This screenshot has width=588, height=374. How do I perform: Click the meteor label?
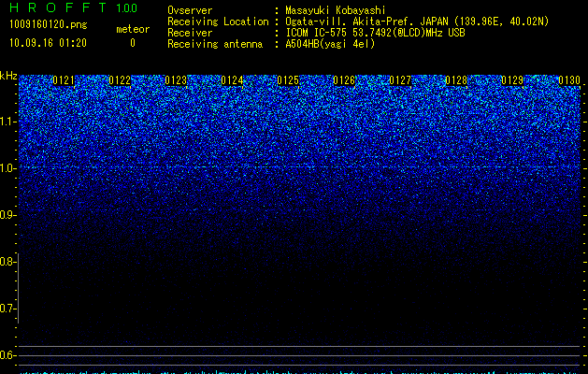pyautogui.click(x=133, y=29)
